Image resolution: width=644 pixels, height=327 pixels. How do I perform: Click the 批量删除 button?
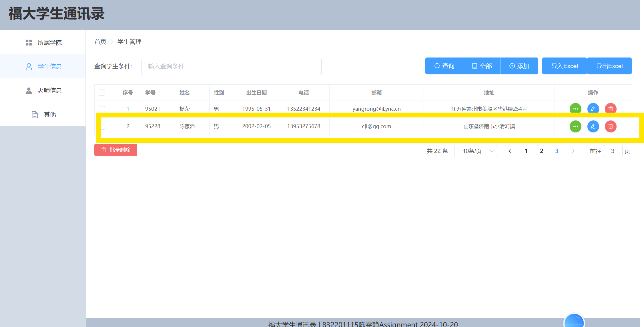pos(116,150)
